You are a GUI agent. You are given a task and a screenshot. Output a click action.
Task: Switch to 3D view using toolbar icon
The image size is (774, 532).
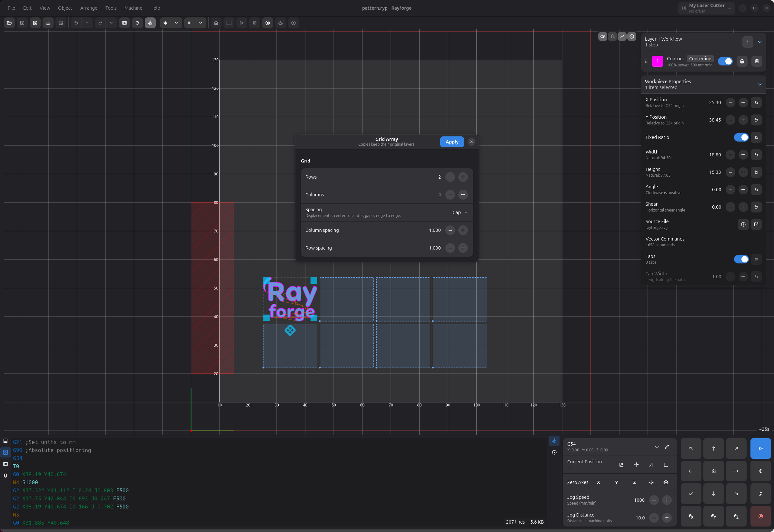point(124,23)
